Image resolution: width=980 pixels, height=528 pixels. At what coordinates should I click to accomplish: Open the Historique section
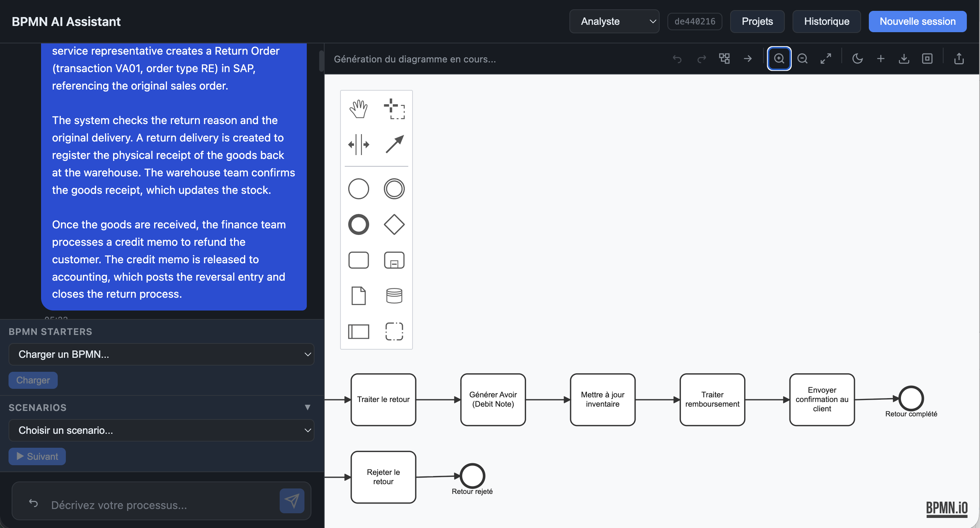click(x=826, y=21)
